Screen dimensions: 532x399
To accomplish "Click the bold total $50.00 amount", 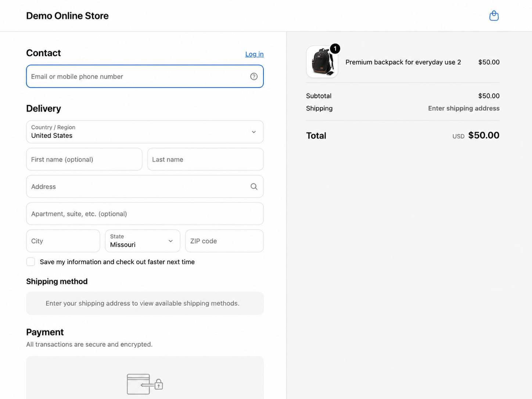I will 484,135.
